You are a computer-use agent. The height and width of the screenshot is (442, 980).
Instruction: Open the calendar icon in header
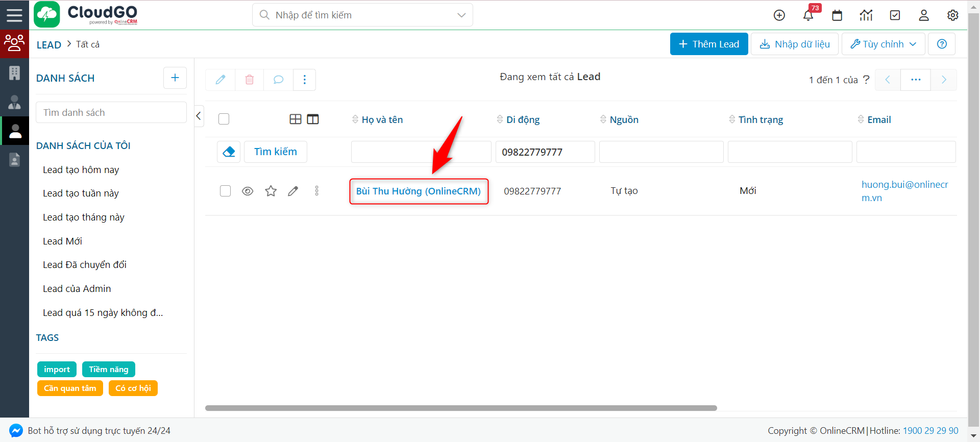[837, 15]
